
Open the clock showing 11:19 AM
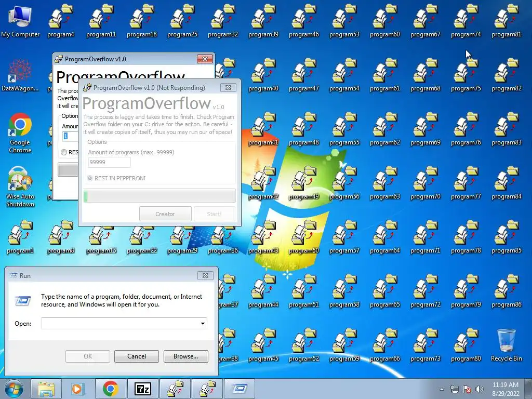pyautogui.click(x=505, y=389)
